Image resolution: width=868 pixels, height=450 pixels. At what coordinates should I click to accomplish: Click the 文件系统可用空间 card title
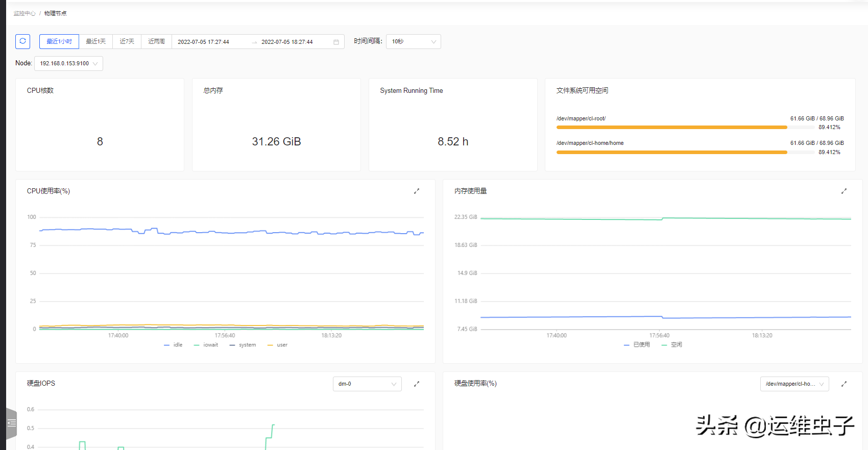point(582,90)
